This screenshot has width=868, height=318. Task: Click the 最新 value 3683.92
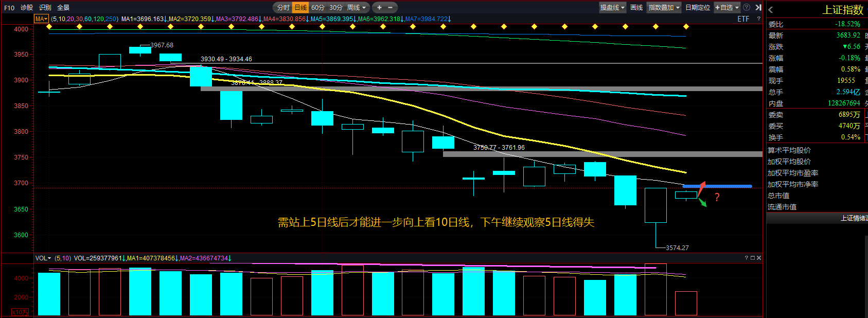point(848,35)
